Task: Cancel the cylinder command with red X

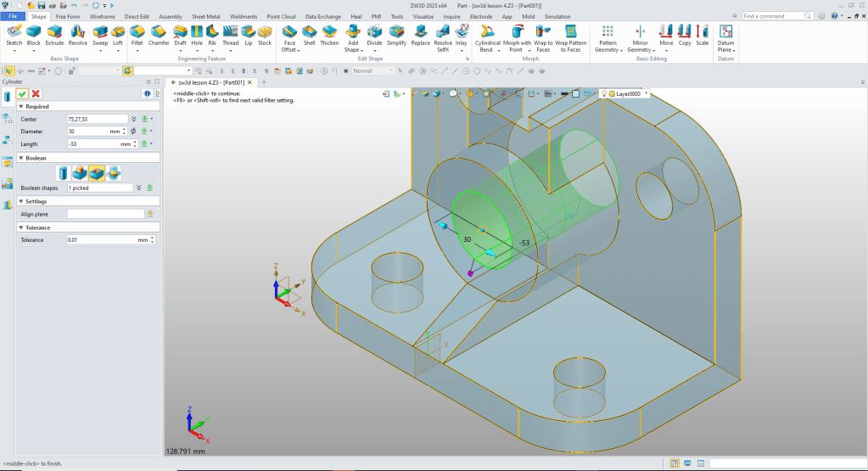Action: [x=36, y=93]
